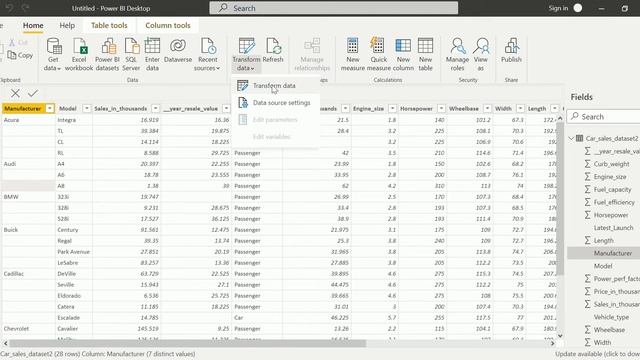Switch to the Home tab
The image size is (640, 360).
tap(33, 25)
